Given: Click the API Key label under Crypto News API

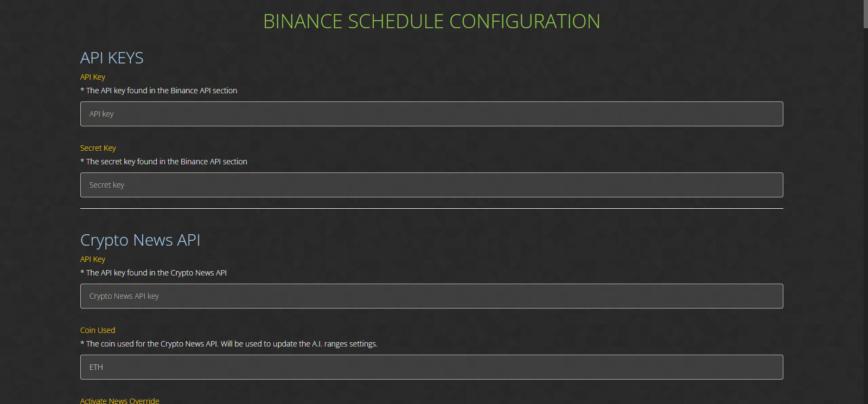Looking at the screenshot, I should 93,259.
